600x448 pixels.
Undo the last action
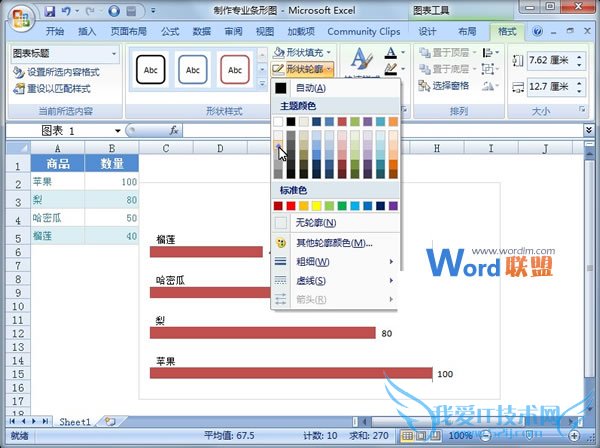tap(65, 11)
